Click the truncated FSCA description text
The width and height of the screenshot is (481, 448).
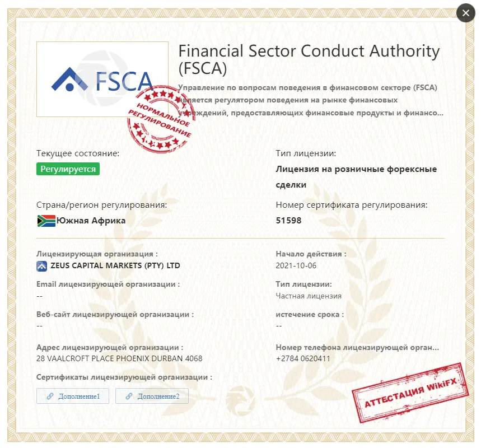point(311,100)
